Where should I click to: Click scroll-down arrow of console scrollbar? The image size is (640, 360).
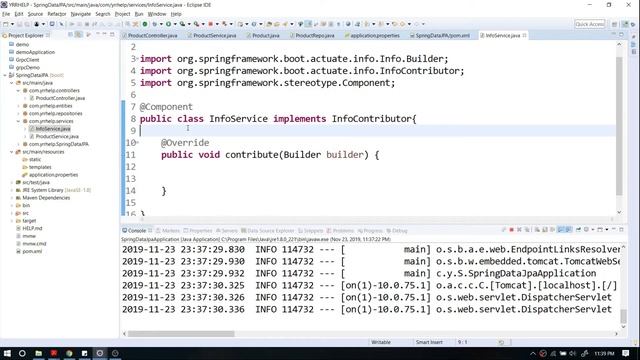[623, 327]
